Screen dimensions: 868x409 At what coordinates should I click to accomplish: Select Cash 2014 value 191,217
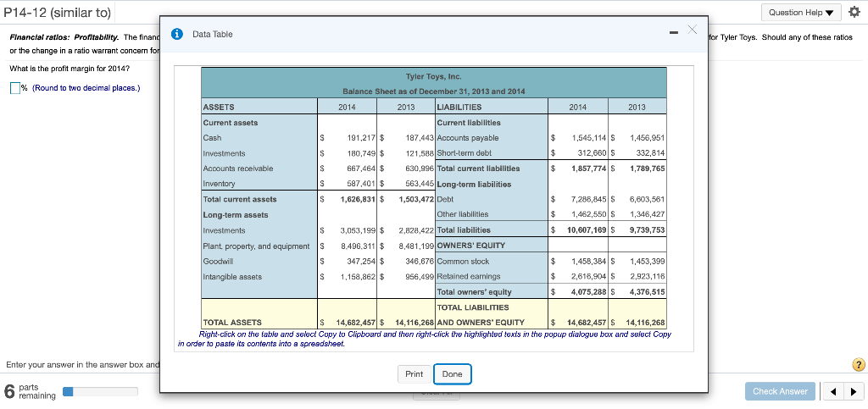359,138
